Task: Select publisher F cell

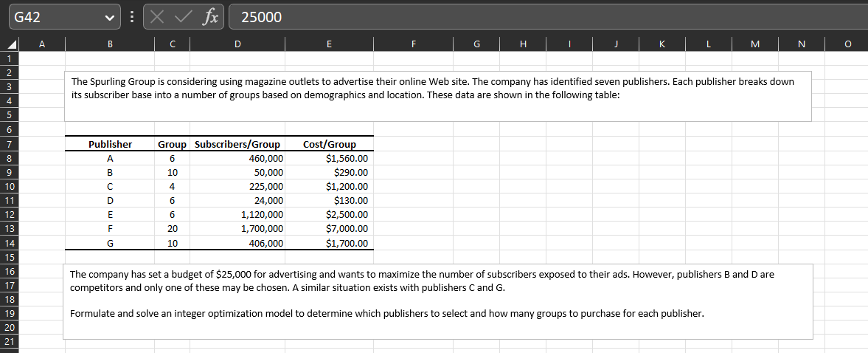Action: (110, 228)
